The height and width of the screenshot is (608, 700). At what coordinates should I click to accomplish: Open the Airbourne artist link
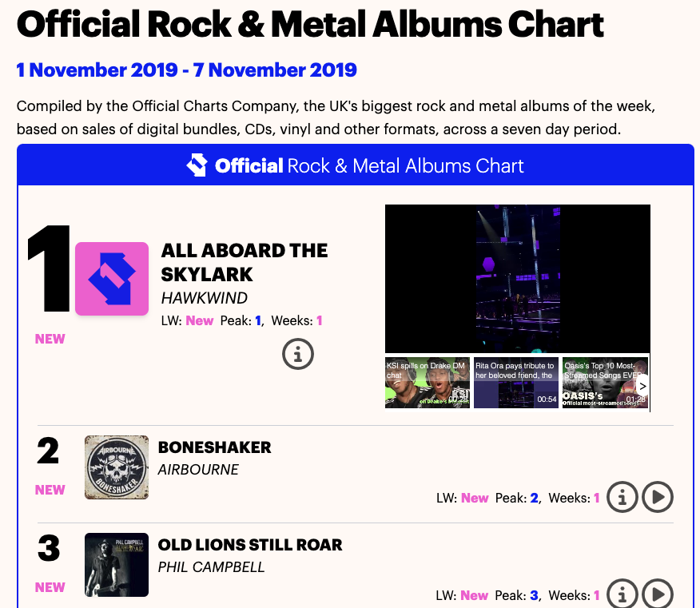click(198, 470)
